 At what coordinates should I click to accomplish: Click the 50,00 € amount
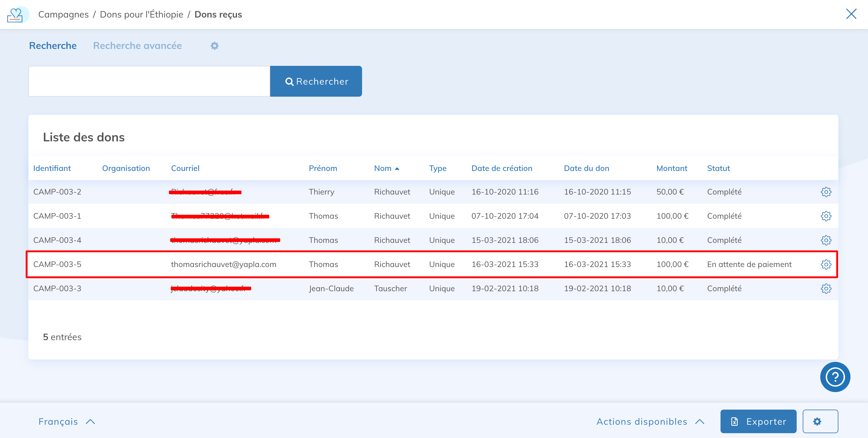click(x=670, y=192)
